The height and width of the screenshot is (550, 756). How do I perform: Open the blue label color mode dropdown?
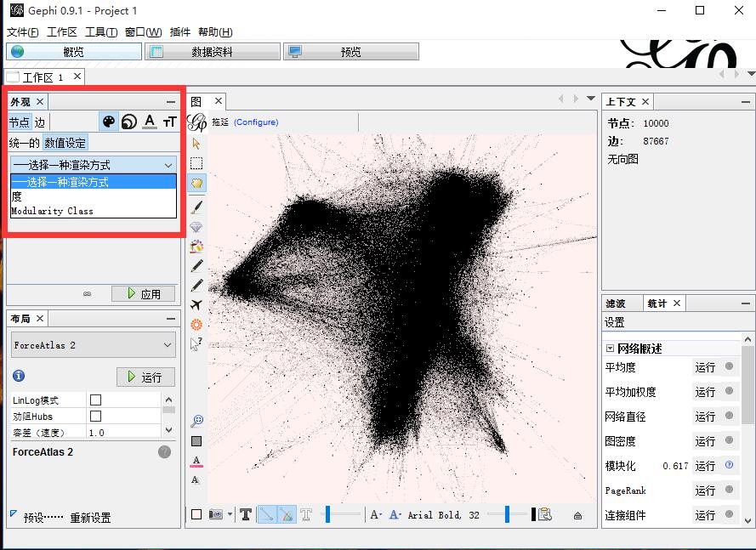click(395, 514)
